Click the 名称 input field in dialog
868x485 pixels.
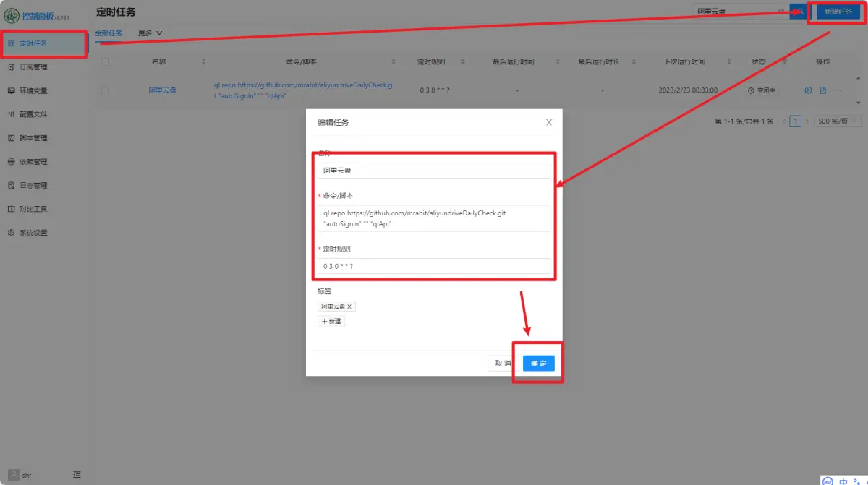tap(434, 171)
